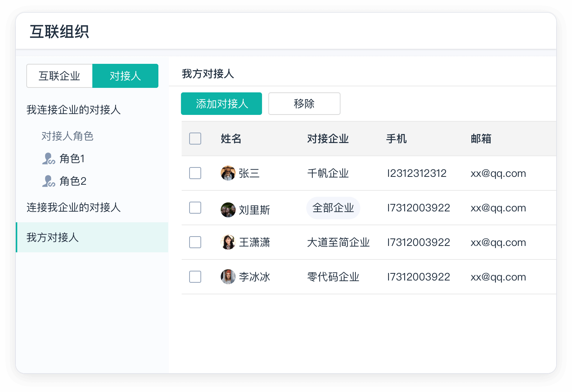The height and width of the screenshot is (392, 572).
Task: Click the role icon beside 角色2
Action: pyautogui.click(x=48, y=181)
